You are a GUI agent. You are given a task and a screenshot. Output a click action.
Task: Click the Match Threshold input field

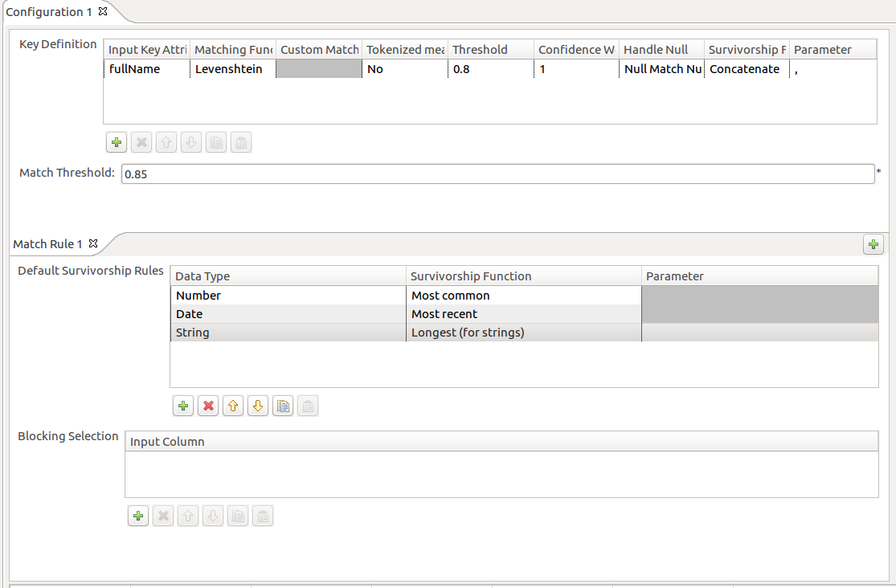(x=497, y=174)
